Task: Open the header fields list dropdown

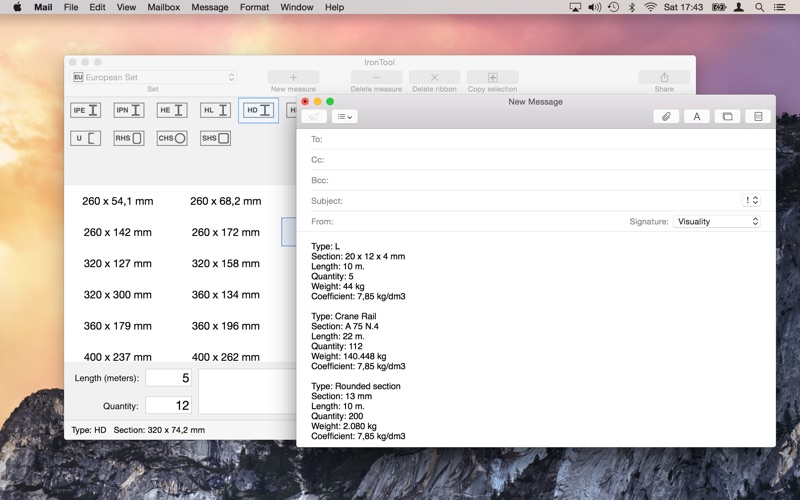Action: tap(344, 117)
